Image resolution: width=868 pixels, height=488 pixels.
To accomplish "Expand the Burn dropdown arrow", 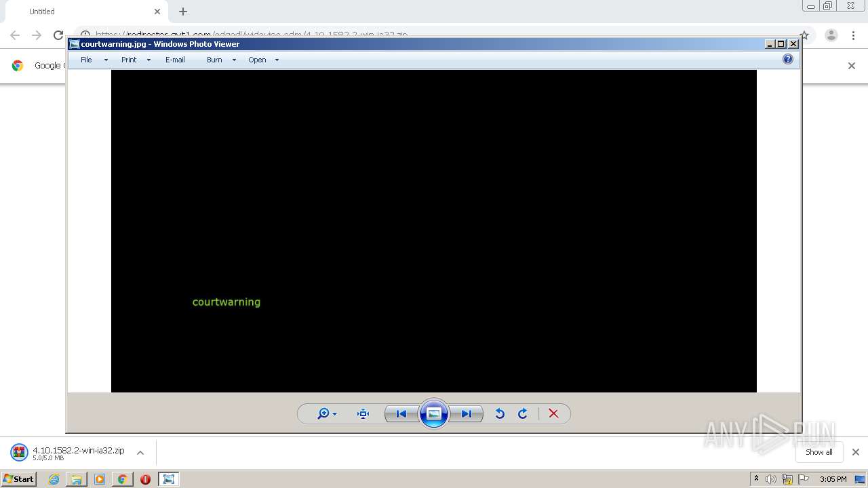I will tap(234, 60).
